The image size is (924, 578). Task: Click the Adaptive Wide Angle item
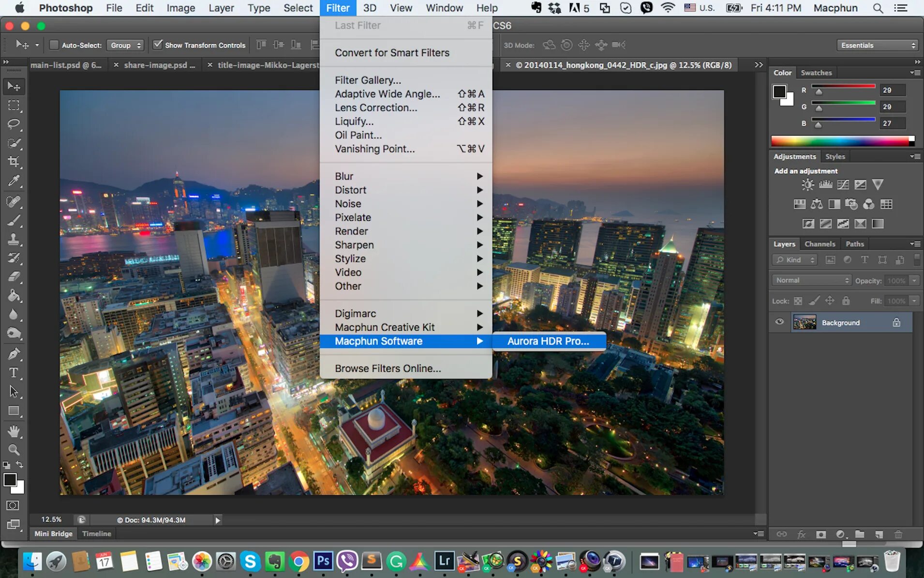(406, 94)
